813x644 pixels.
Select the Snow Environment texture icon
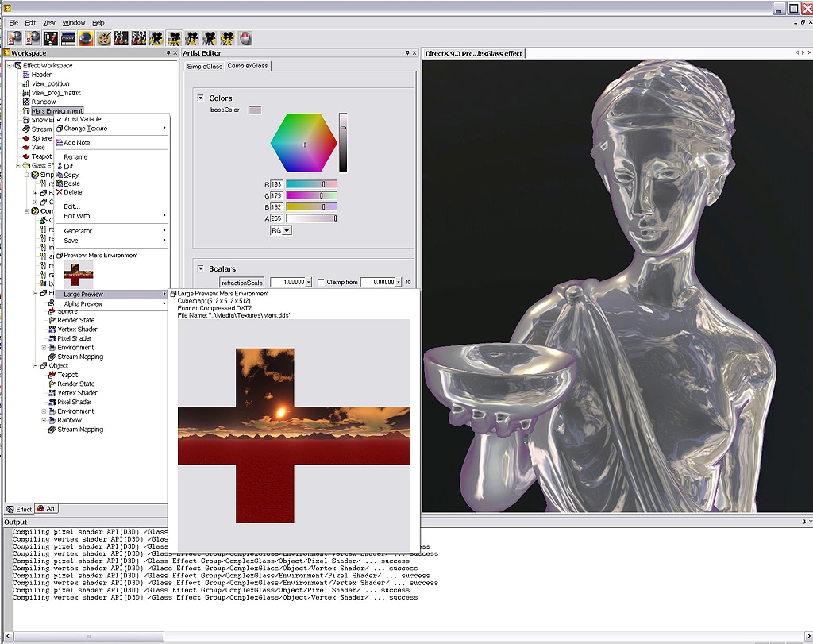pyautogui.click(x=25, y=120)
